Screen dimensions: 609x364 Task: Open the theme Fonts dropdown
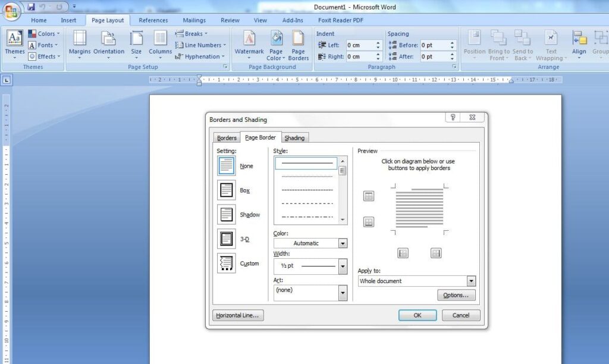[x=43, y=45]
